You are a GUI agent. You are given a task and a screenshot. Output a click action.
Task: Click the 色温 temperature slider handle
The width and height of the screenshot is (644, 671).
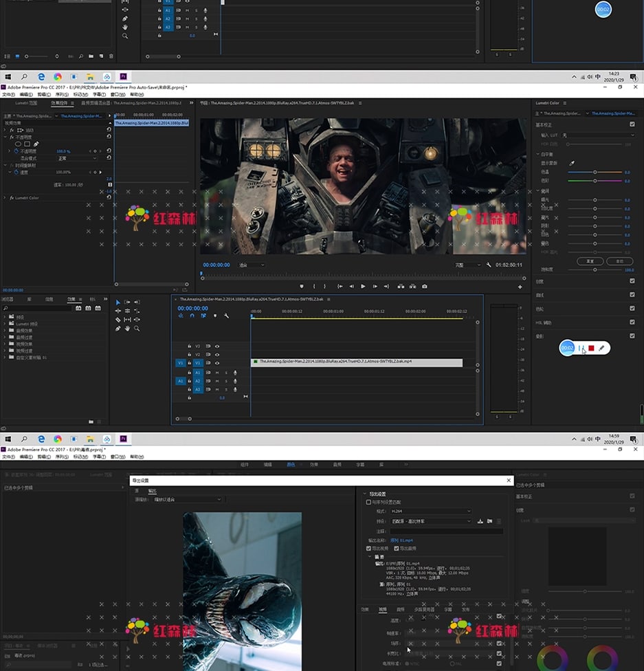(595, 172)
